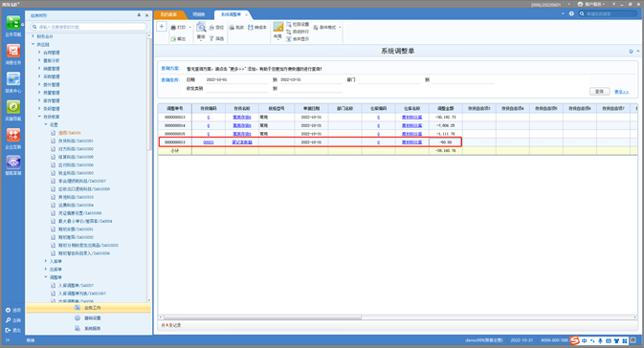644x348 pixels.
Task: Collapse the 供应链 tree node
Action: (x=33, y=44)
